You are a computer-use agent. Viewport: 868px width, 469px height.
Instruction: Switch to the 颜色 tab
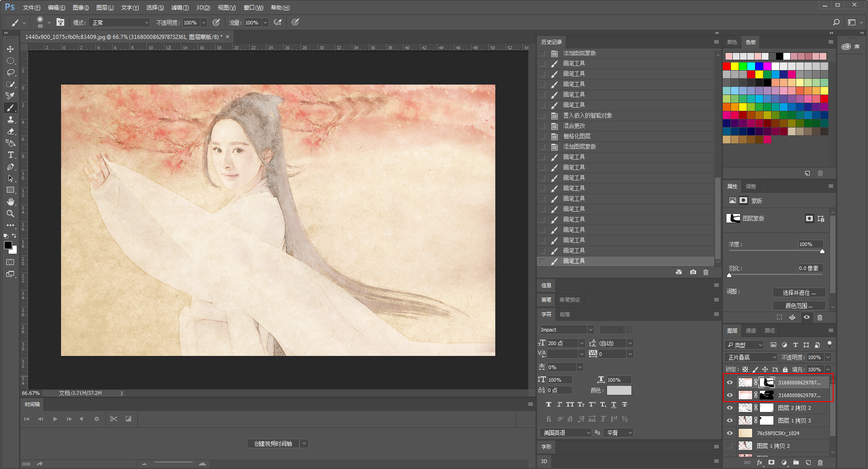[x=732, y=42]
